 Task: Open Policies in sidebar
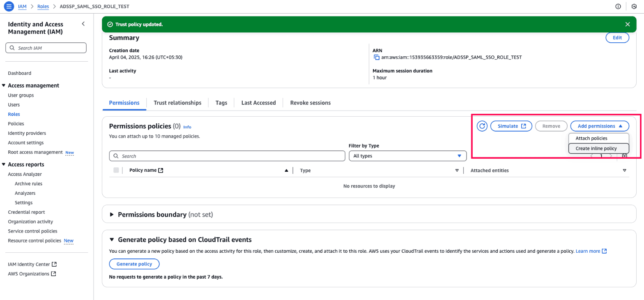[16, 124]
